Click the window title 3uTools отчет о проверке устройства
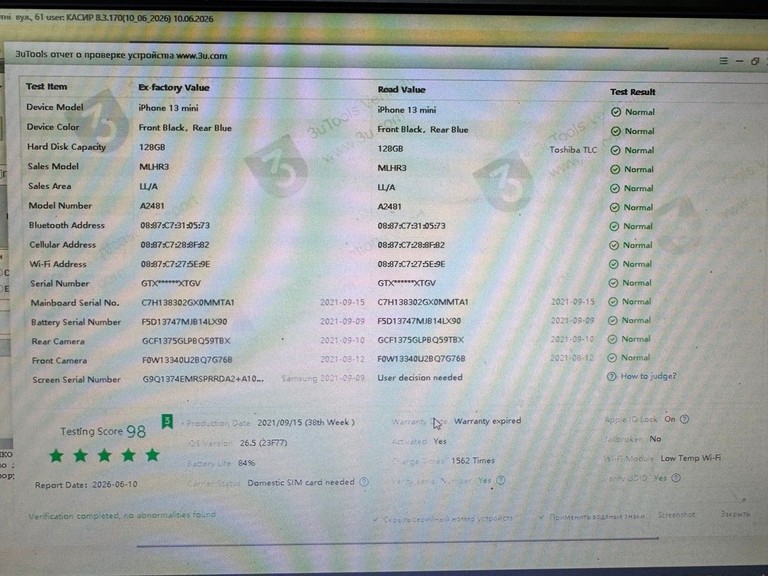Screen dimensions: 768x576 [121, 55]
